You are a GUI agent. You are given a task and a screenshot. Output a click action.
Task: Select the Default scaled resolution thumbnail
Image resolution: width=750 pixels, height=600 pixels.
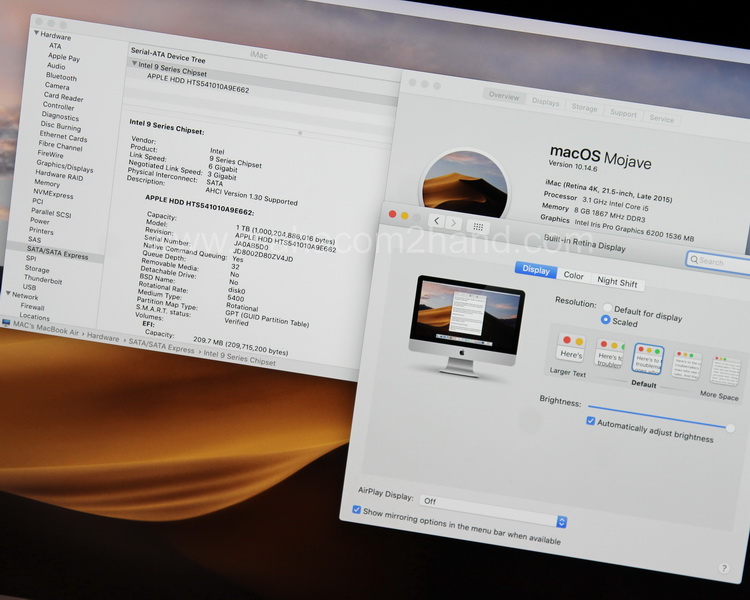[648, 359]
